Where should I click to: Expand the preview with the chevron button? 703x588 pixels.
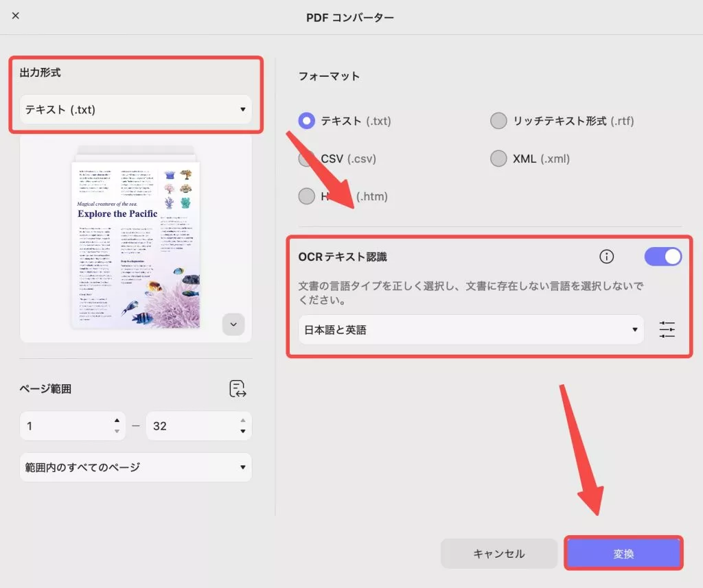tap(233, 324)
